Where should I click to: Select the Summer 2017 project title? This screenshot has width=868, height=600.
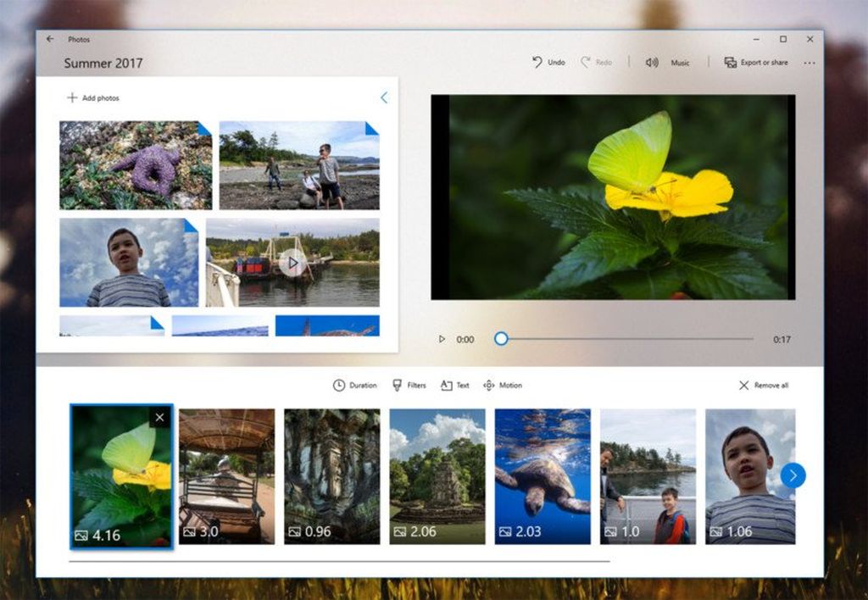point(103,63)
